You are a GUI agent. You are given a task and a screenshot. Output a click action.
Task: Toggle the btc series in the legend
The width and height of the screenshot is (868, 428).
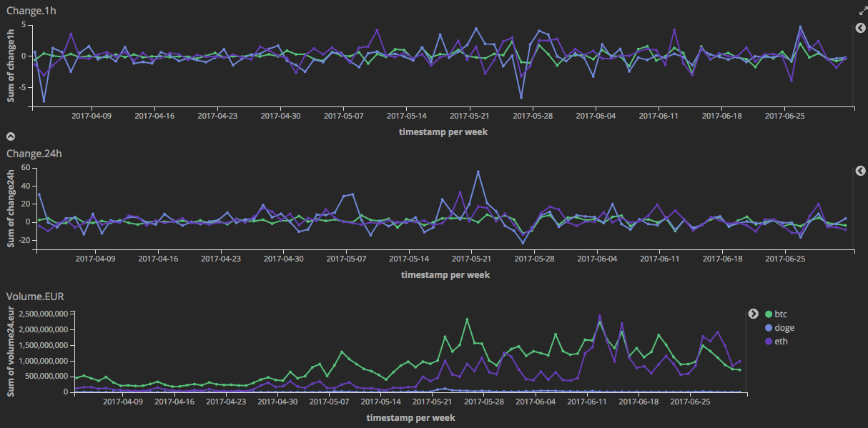[780, 314]
